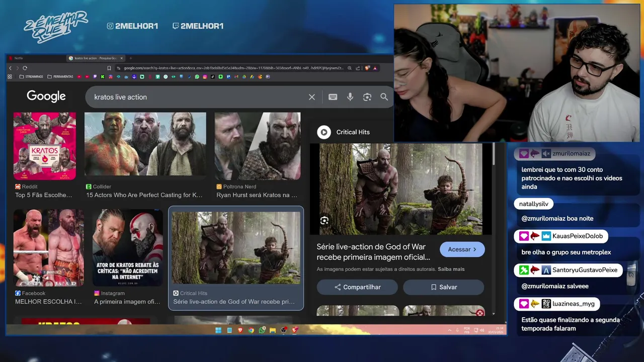Click the Critical Hits source icon in preview
Screen dimensions: 644x362
[324, 132]
